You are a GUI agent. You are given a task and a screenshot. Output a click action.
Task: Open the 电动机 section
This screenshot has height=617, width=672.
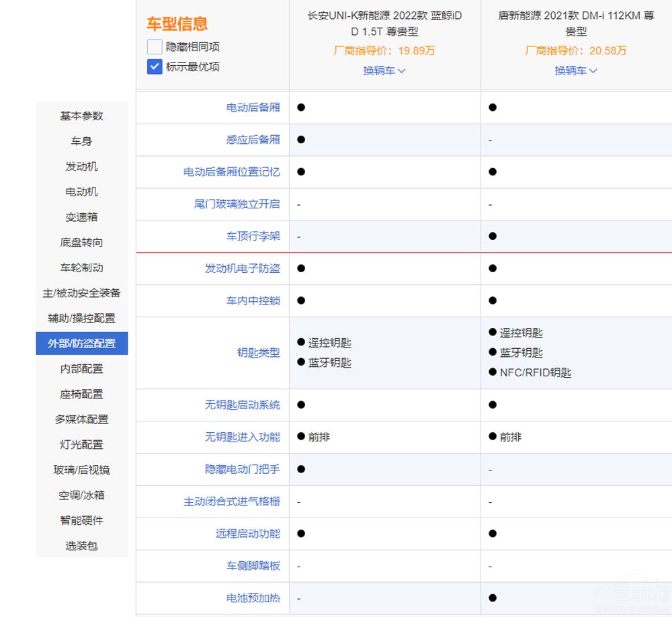pos(81,192)
